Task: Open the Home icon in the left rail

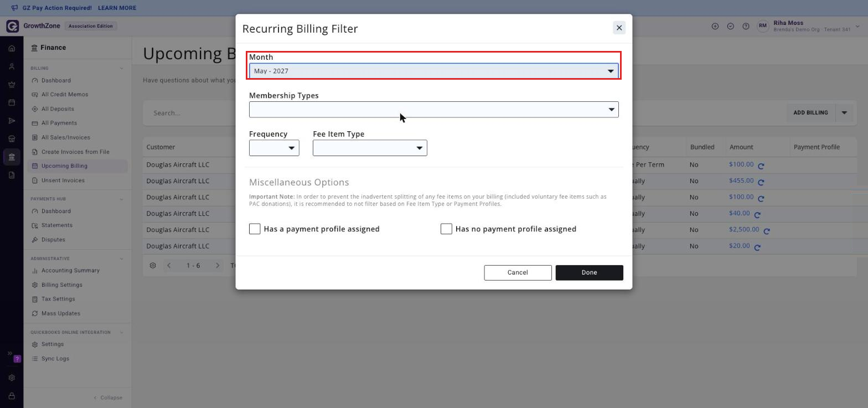Action: click(12, 48)
